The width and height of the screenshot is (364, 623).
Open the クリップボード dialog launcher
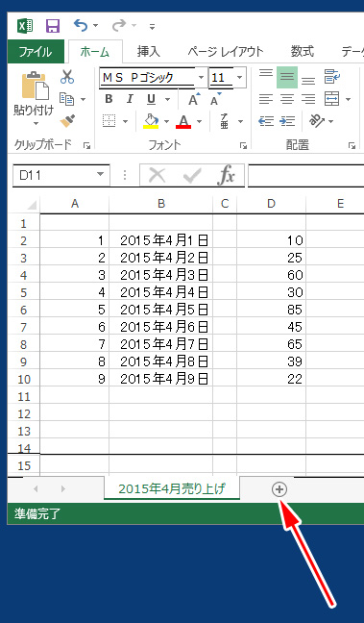(86, 146)
